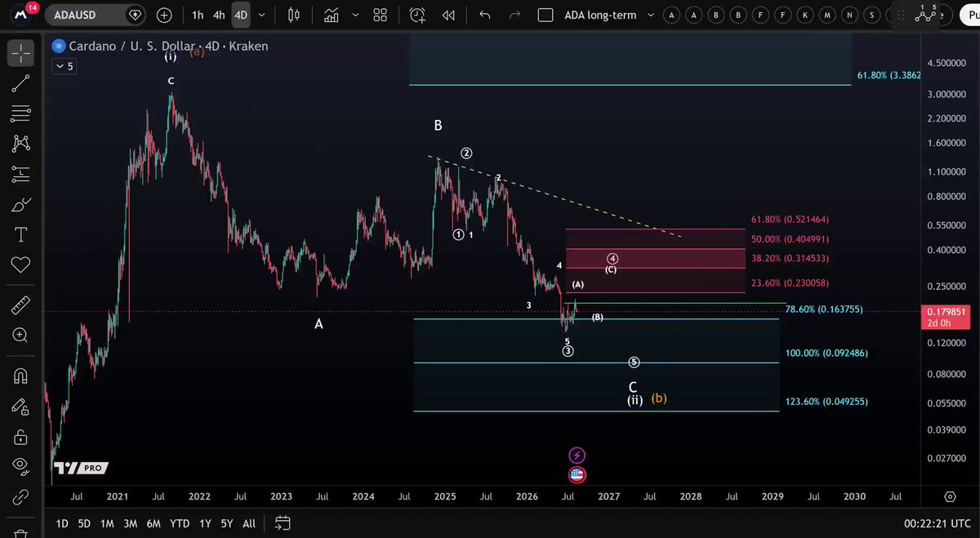980x538 pixels.
Task: Open the ADAUSD symbol search
Action: pyautogui.click(x=96, y=15)
